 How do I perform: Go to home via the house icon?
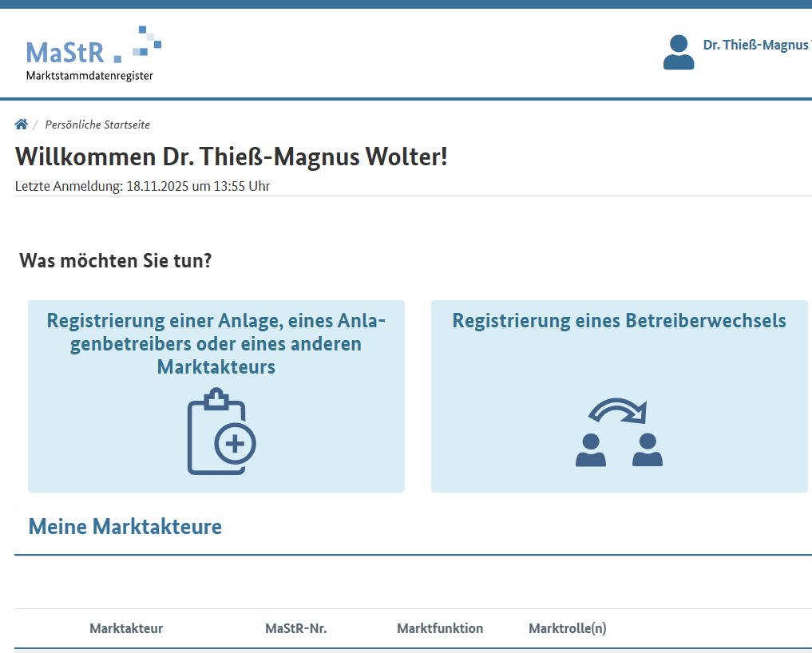point(22,125)
